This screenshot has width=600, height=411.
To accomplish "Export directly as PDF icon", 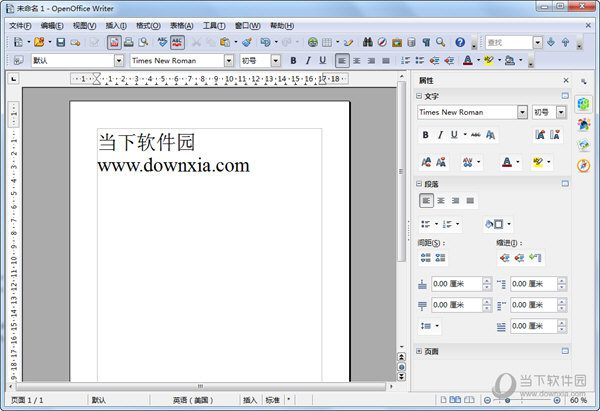I will coord(114,42).
